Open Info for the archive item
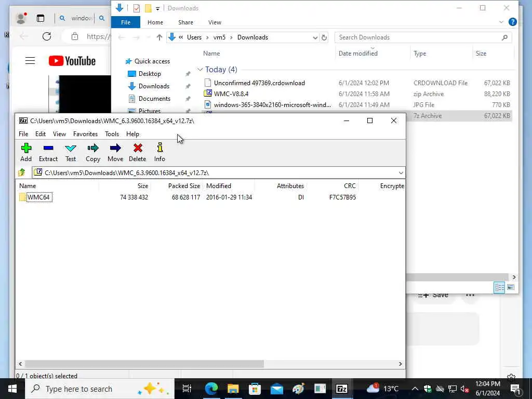Viewport: 532px width, 399px height. tap(159, 152)
